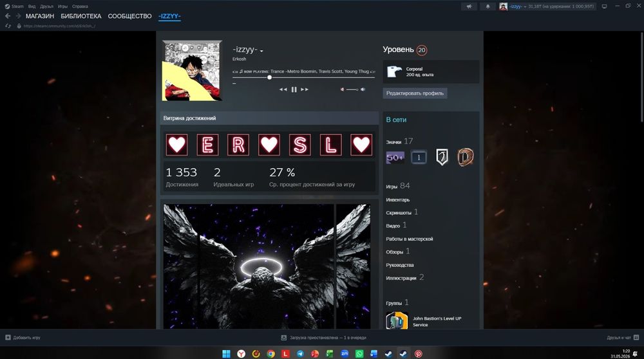Skip to the previous track
This screenshot has width=644, height=359.
pos(283,89)
